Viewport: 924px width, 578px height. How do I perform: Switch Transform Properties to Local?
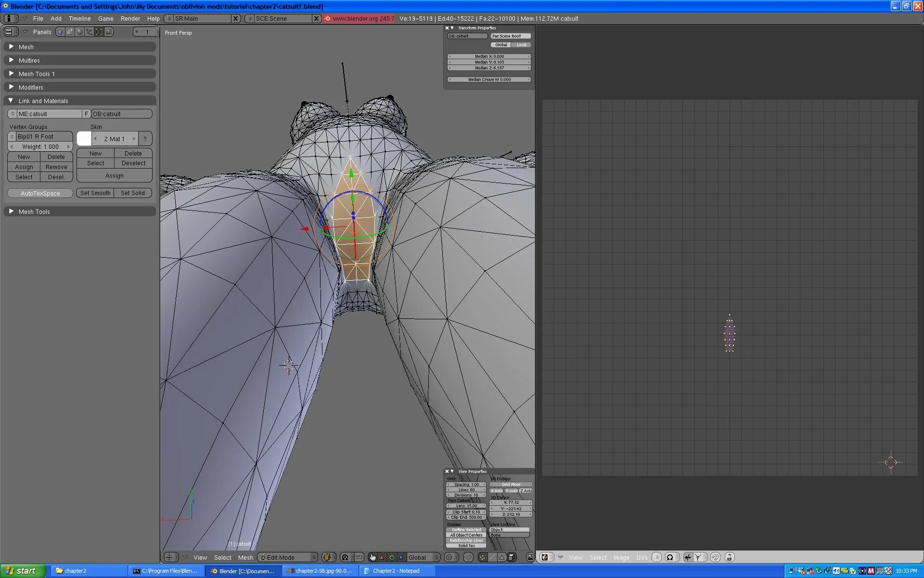tap(521, 45)
